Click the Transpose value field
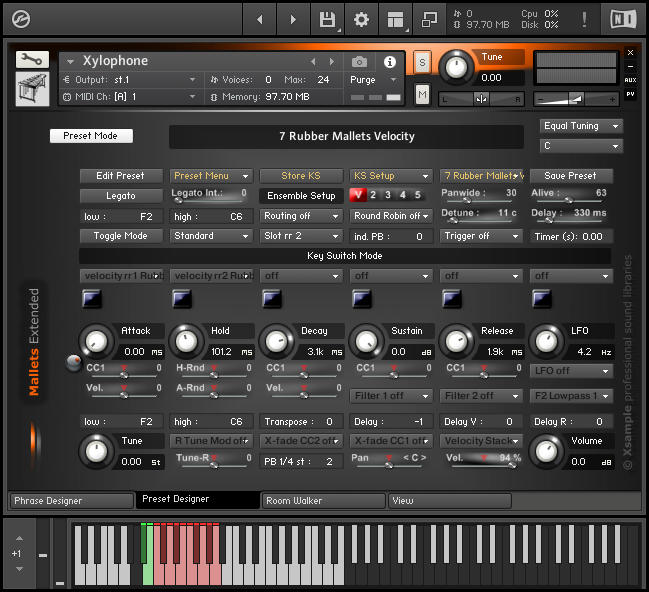Screen dimensions: 649x592 click(x=301, y=422)
